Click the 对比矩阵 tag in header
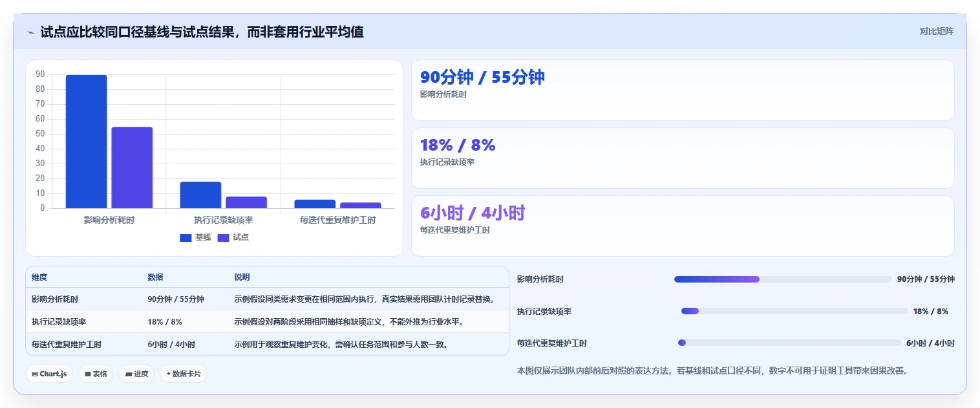Viewport: 980px width, 408px height. coord(936,31)
